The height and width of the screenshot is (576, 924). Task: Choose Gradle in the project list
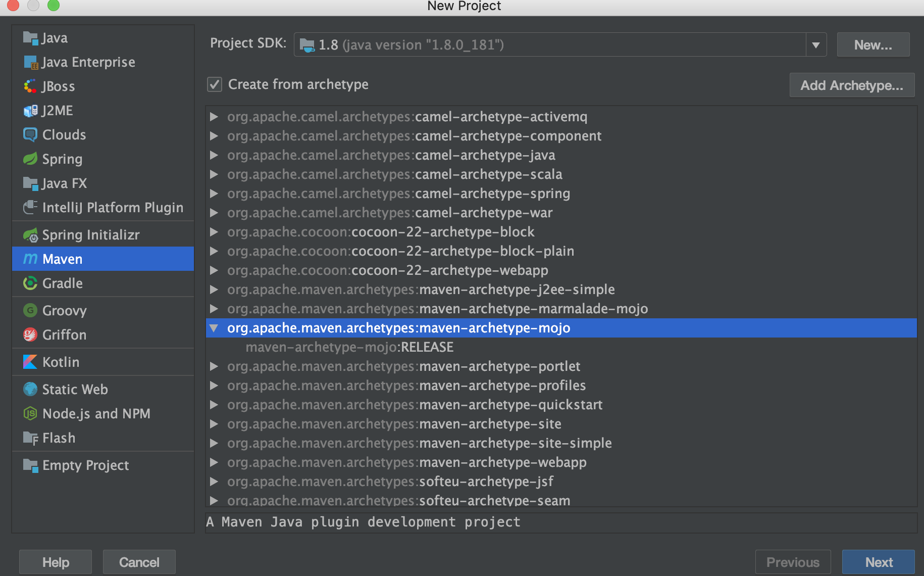coord(103,283)
